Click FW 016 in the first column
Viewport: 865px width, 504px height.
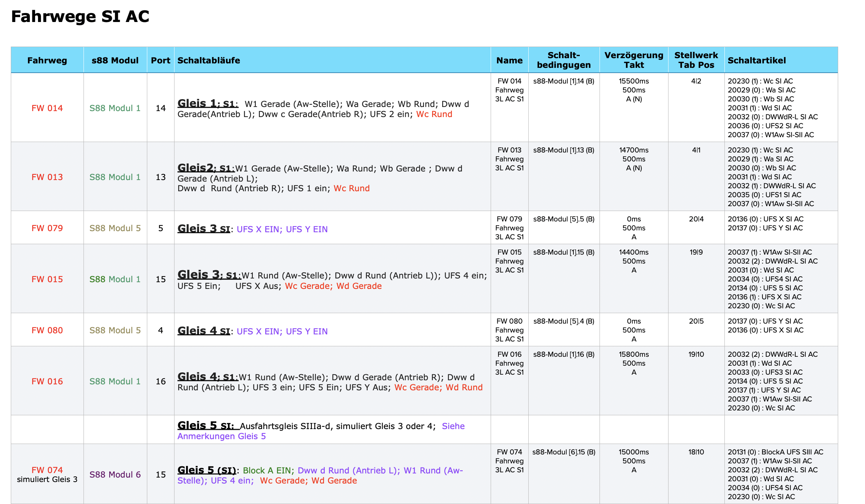point(47,381)
